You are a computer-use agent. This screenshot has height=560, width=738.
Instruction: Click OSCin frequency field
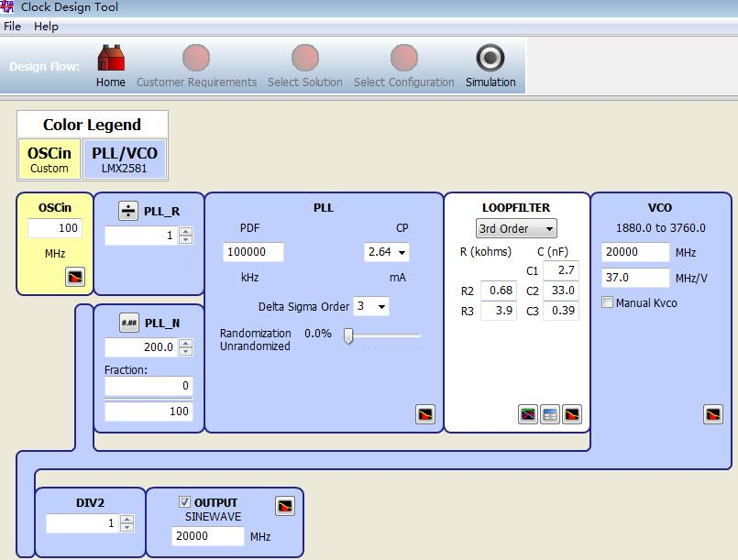(55, 228)
